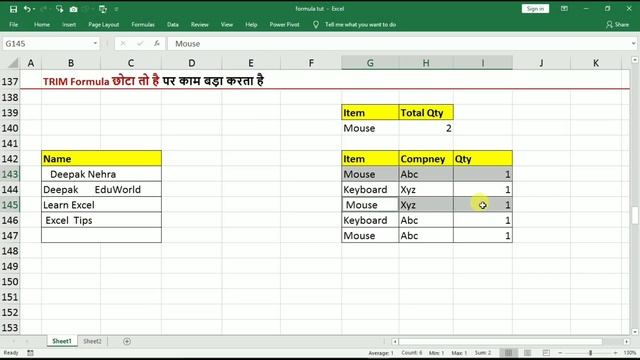Open the Data ribbon tab
640x360 pixels.
173,24
